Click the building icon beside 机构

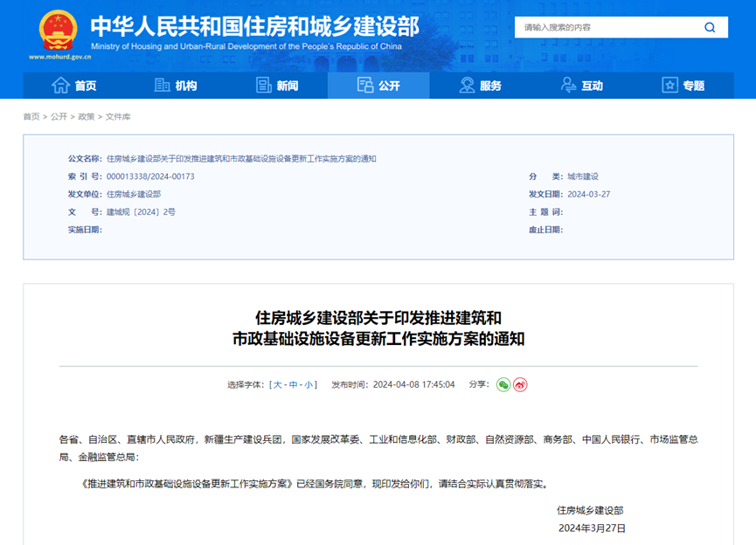coord(162,86)
